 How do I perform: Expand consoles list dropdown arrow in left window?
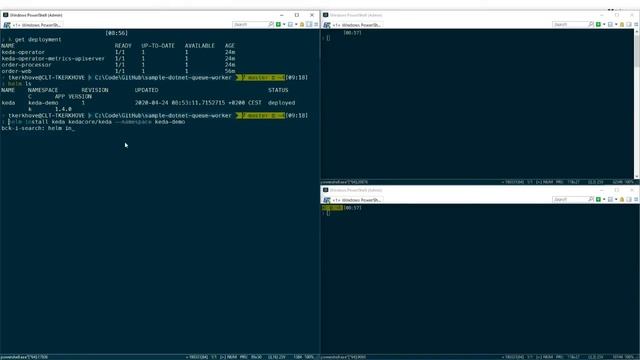pos(296,24)
